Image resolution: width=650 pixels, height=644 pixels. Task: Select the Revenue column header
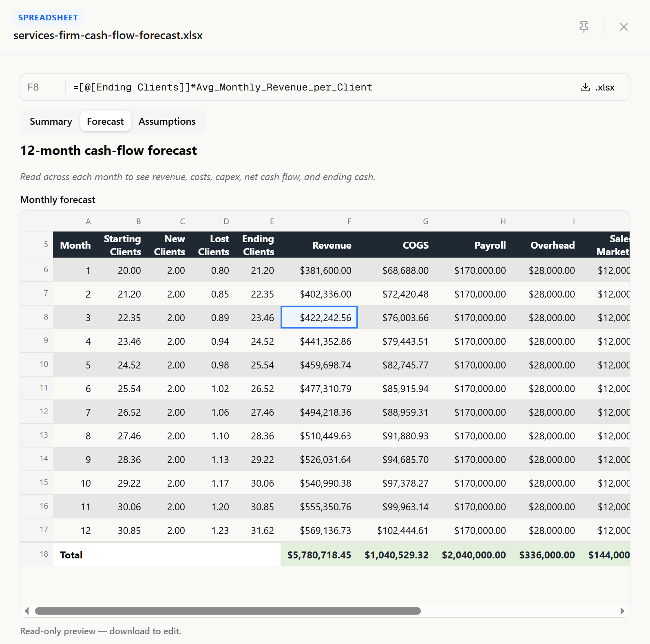coord(319,245)
